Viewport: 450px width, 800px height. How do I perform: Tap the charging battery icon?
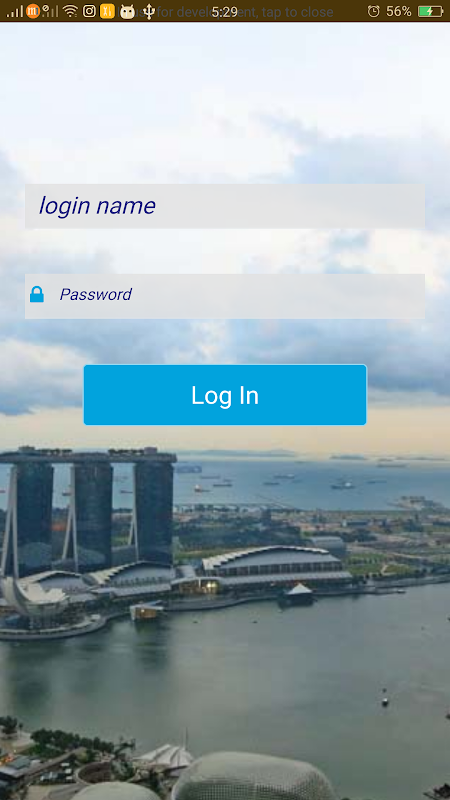click(430, 11)
